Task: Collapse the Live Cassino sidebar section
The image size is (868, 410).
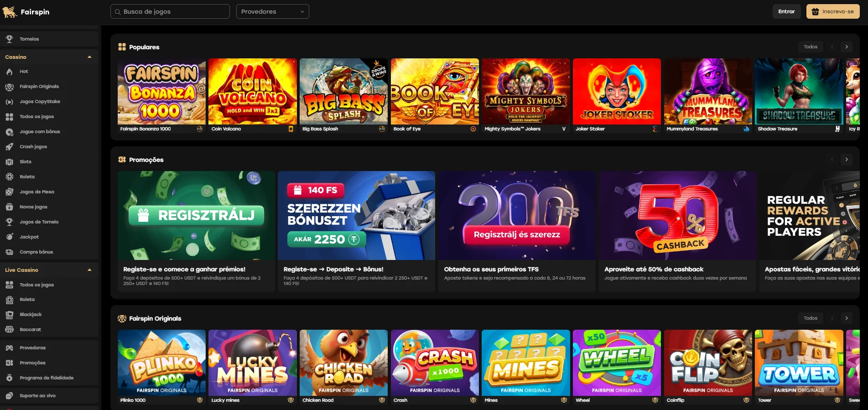Action: (x=89, y=270)
